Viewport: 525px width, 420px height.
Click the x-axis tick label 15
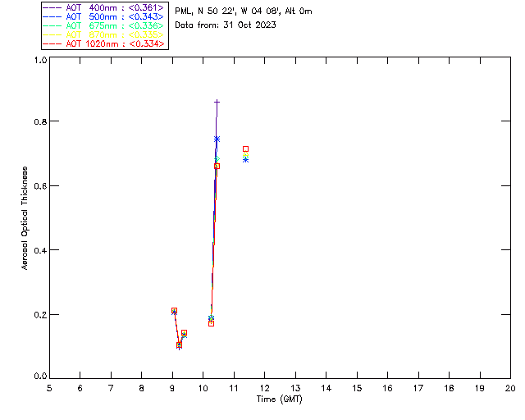tap(357, 388)
